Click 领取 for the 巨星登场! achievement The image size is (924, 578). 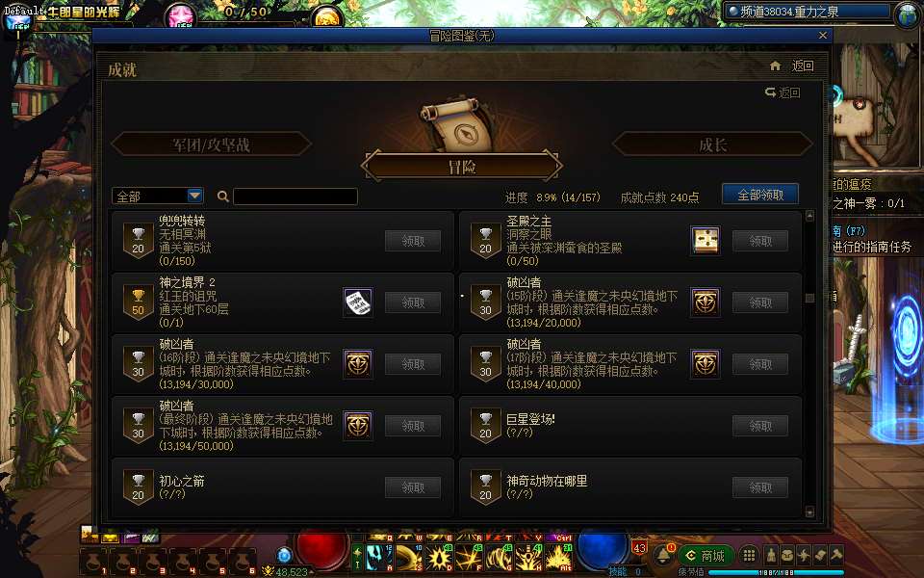(x=760, y=426)
